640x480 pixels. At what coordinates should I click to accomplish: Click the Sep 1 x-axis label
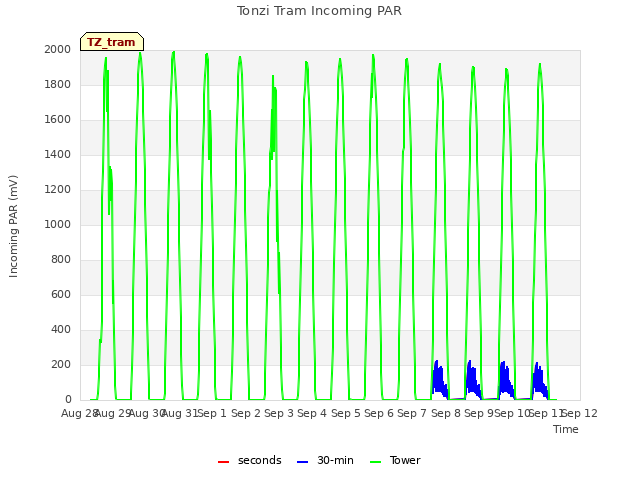click(212, 413)
